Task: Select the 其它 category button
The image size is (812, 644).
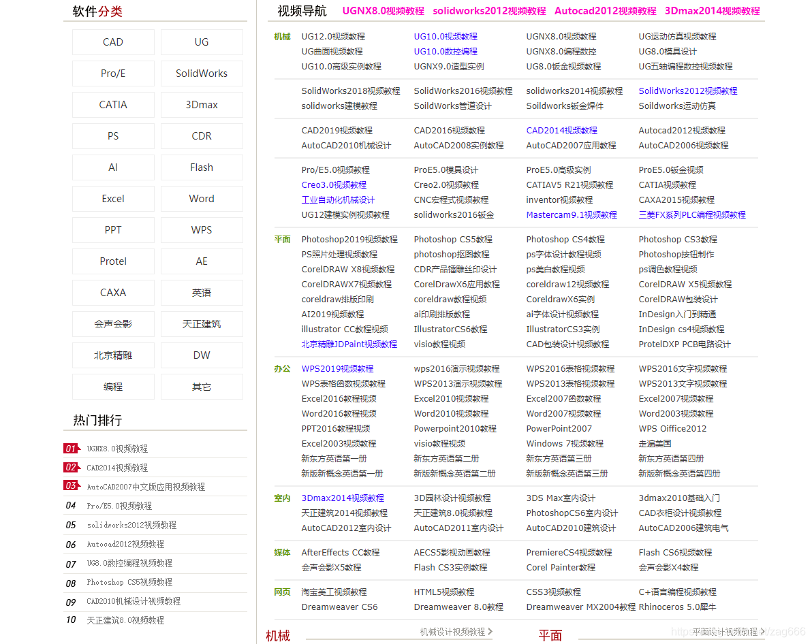Action: pyautogui.click(x=201, y=386)
